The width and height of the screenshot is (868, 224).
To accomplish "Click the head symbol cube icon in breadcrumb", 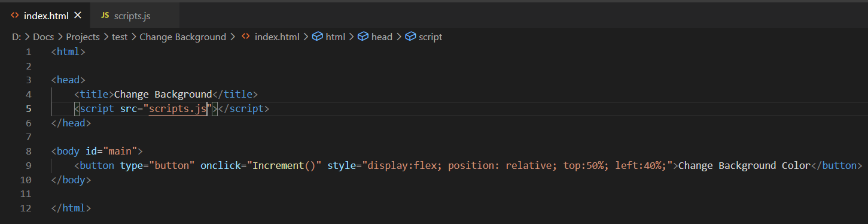I will pyautogui.click(x=363, y=37).
